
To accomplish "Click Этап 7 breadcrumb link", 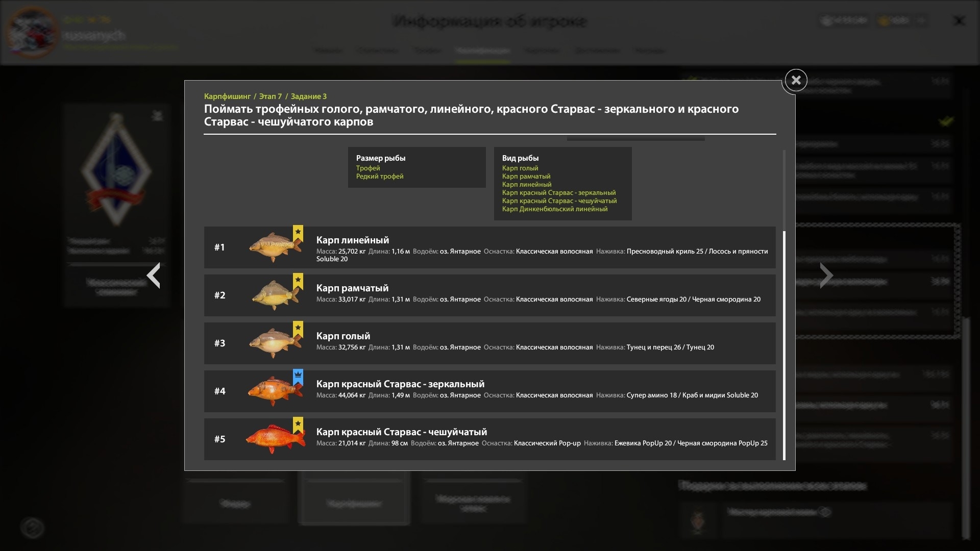I will click(270, 96).
